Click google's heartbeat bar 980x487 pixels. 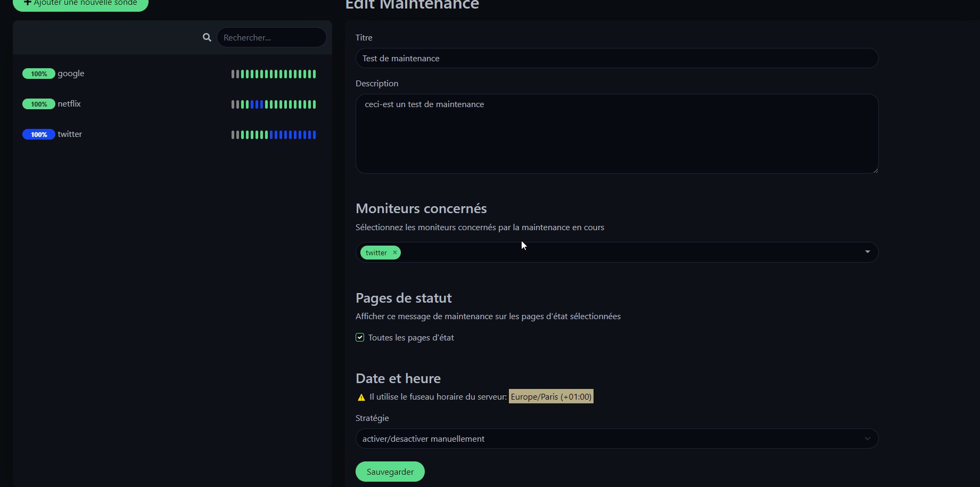[x=274, y=74]
